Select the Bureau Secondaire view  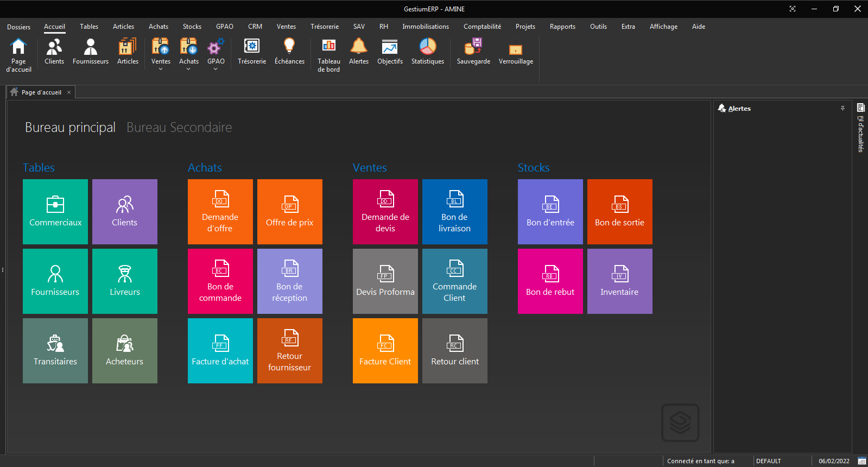coord(179,127)
